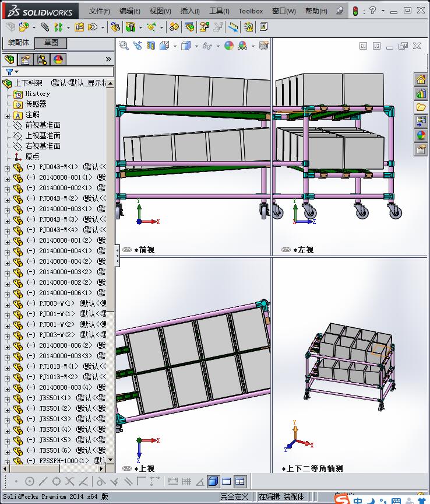The height and width of the screenshot is (504, 430).
Task: Click the Apply Scene icon
Action: 242,45
